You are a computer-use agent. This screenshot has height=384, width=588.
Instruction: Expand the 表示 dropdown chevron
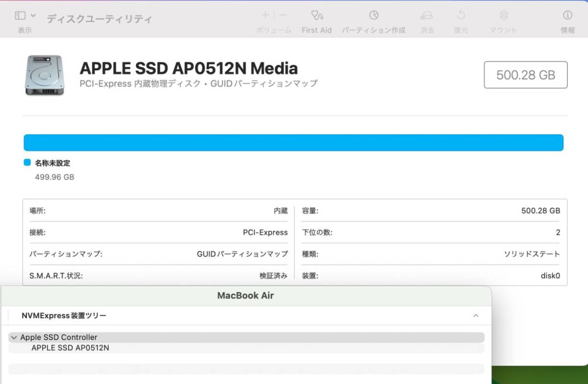click(33, 16)
